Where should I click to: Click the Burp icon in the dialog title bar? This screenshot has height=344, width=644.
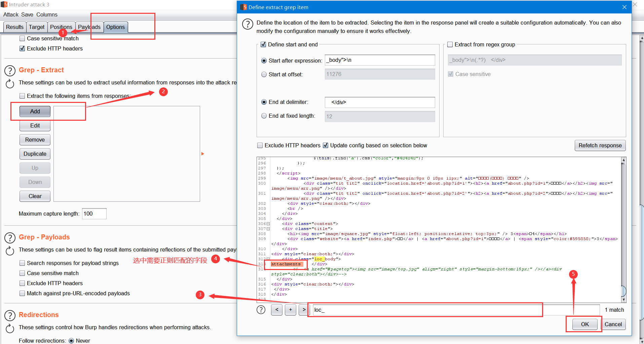tap(243, 7)
